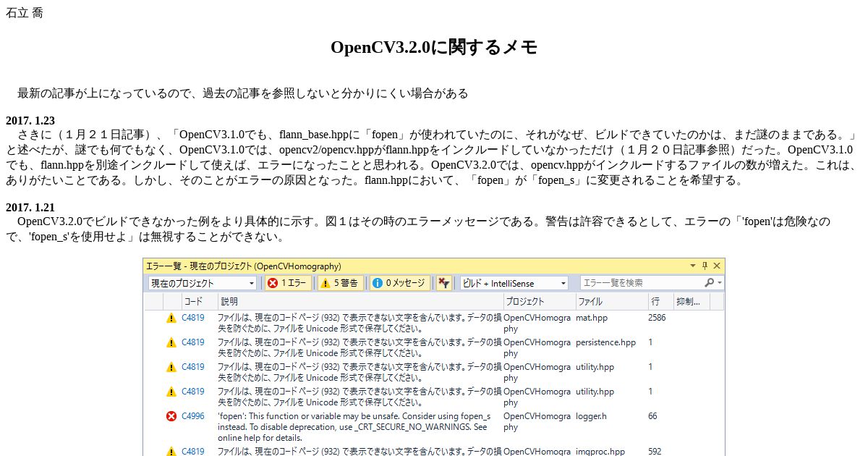The height and width of the screenshot is (456, 868).
Task: Sort by the ファイル column header
Action: click(x=610, y=301)
